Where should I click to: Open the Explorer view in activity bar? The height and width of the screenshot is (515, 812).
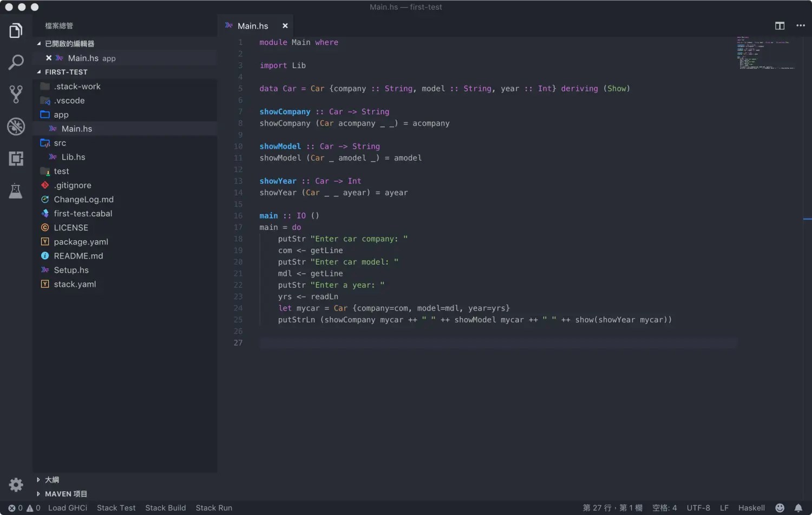16,31
